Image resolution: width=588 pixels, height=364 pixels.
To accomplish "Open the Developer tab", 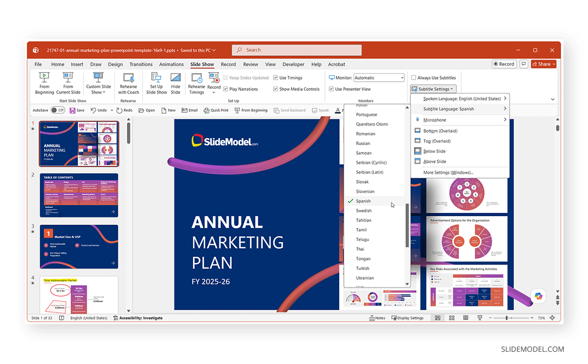I will (x=294, y=64).
